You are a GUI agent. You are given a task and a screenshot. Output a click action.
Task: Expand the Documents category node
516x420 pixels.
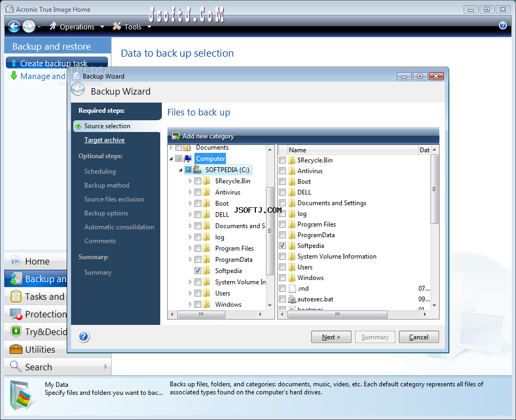click(x=171, y=147)
